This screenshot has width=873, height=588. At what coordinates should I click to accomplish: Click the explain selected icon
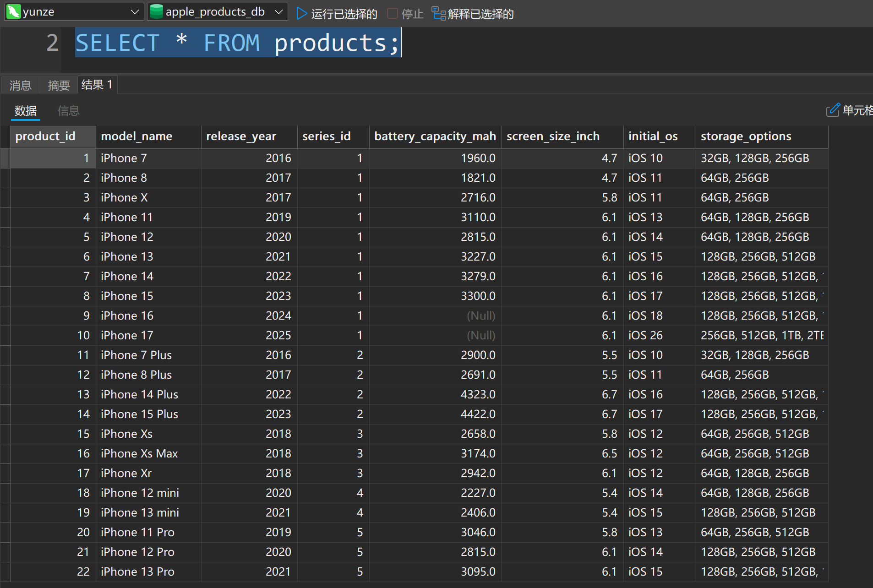[439, 14]
